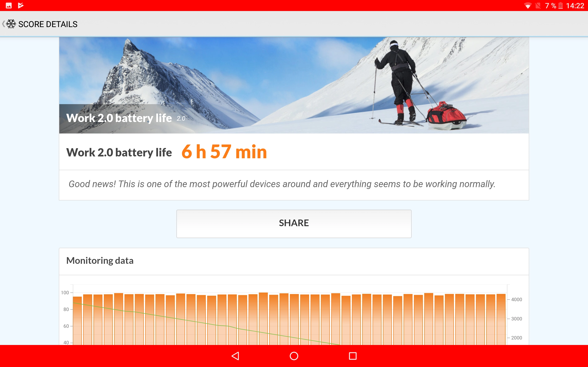Tap the no-SIM status icon
Viewport: 588px width, 367px height.
coord(538,6)
